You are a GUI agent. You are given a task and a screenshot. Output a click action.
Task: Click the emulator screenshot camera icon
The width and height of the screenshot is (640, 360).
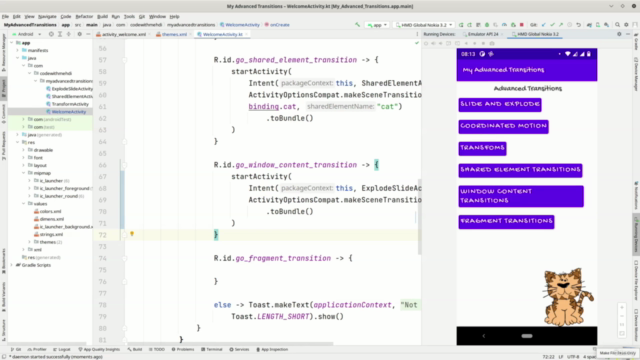tap(492, 43)
